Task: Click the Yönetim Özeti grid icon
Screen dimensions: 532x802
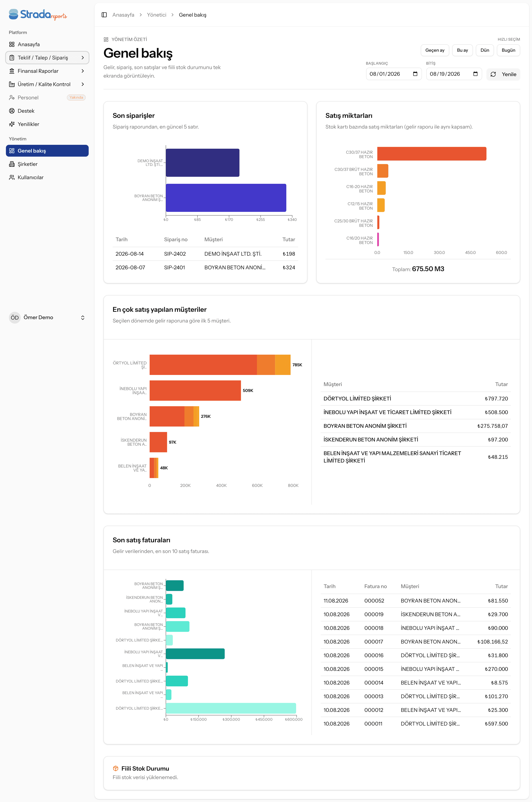Action: [106, 39]
